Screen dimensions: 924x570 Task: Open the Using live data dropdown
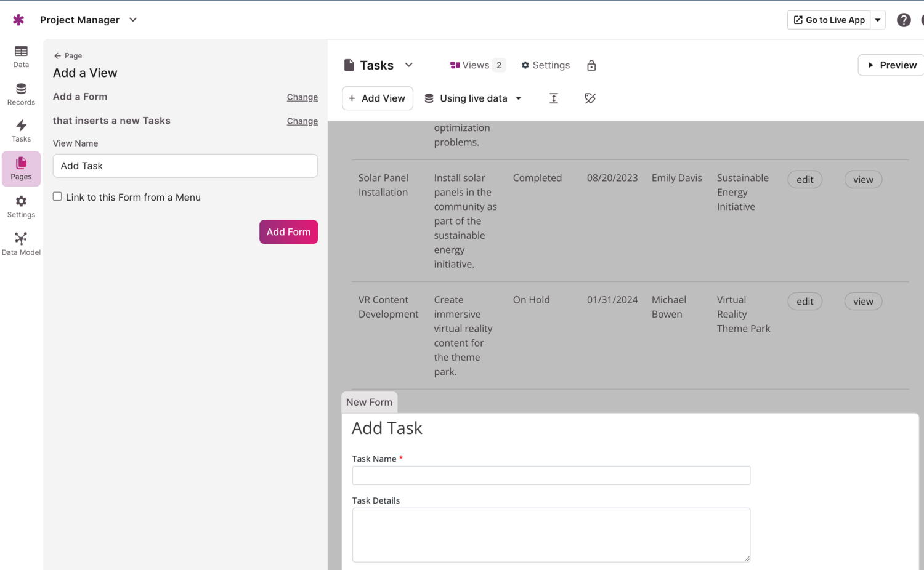(x=473, y=98)
